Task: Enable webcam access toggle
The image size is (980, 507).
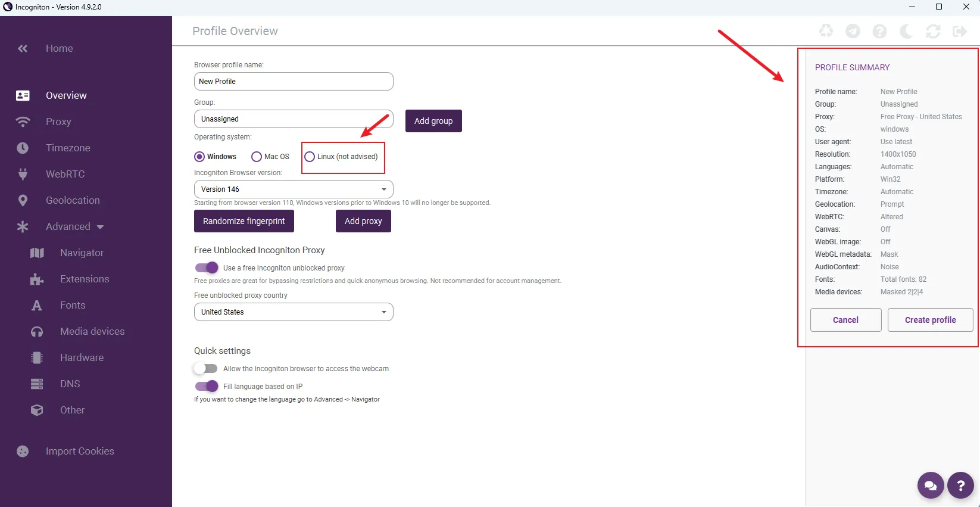Action: [205, 368]
